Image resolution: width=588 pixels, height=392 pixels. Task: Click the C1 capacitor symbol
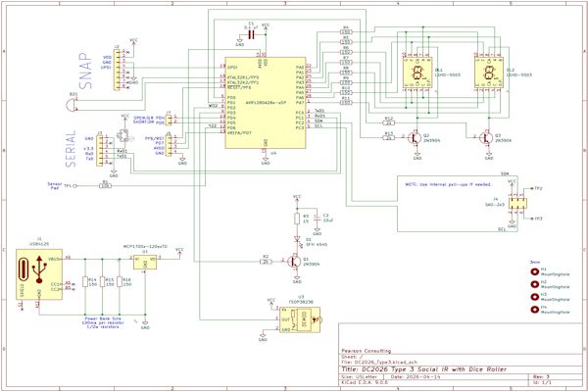(x=252, y=35)
